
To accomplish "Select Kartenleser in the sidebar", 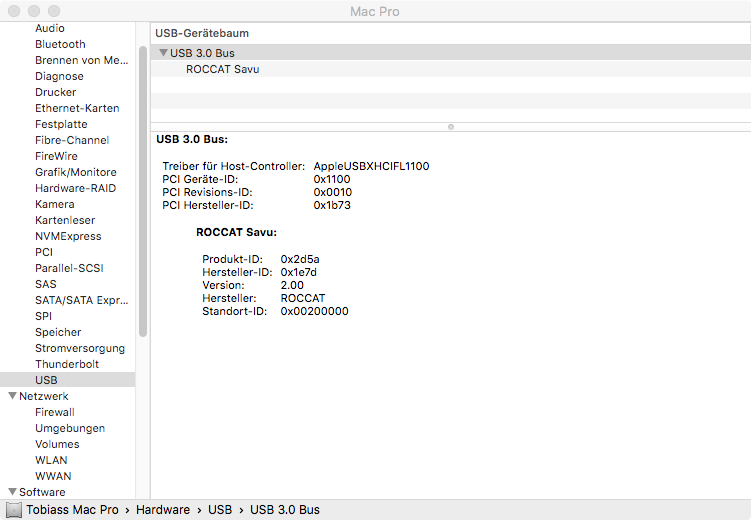I will [x=65, y=220].
